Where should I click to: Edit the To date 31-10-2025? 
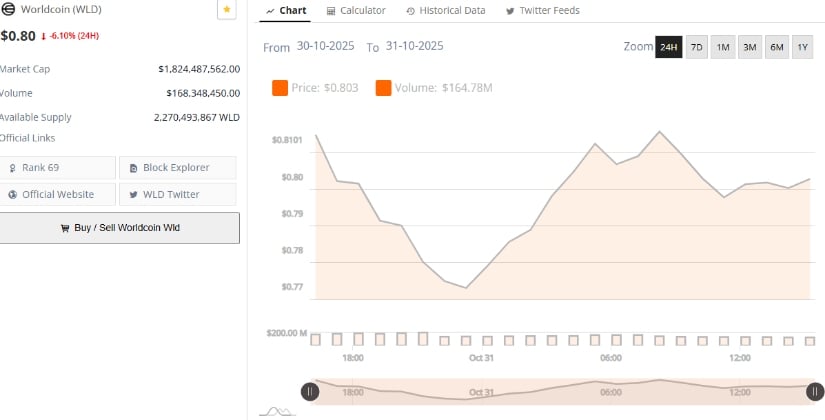[x=415, y=46]
